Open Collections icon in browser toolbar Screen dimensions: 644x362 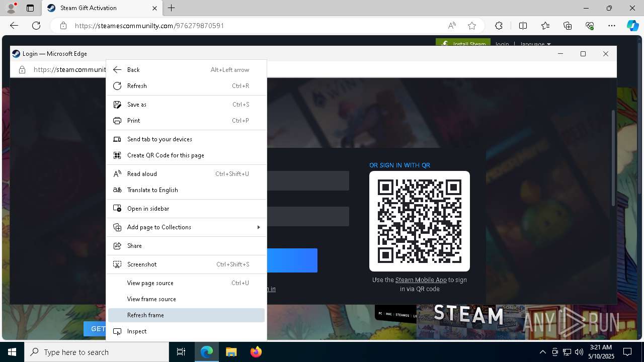(568, 26)
